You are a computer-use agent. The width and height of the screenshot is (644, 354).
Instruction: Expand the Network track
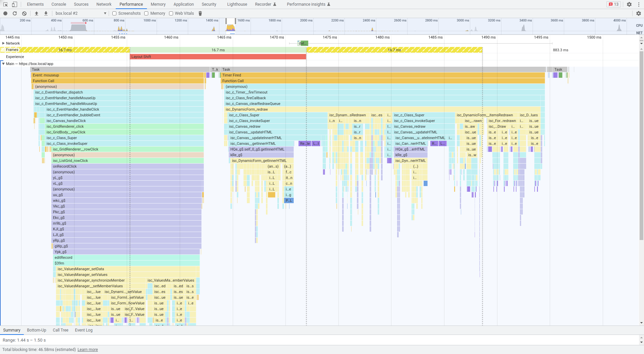coord(3,43)
